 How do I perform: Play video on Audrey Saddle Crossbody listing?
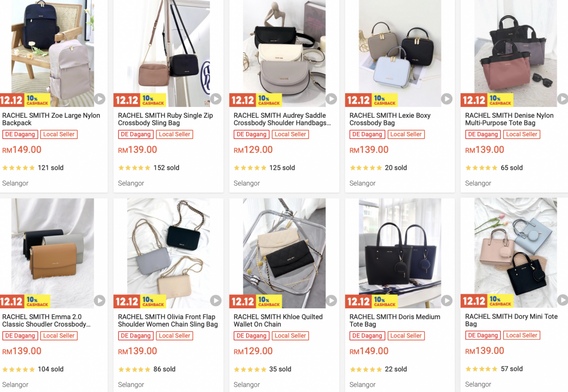[331, 99]
